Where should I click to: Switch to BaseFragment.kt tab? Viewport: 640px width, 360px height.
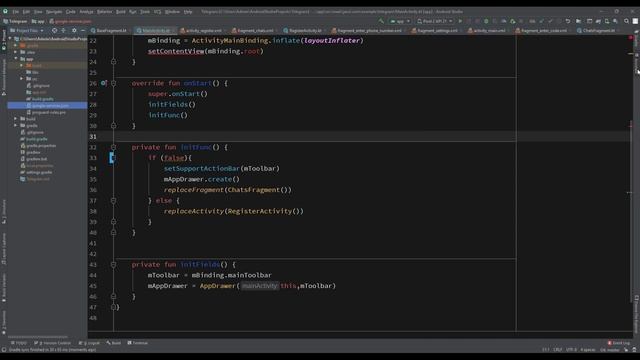[x=109, y=31]
